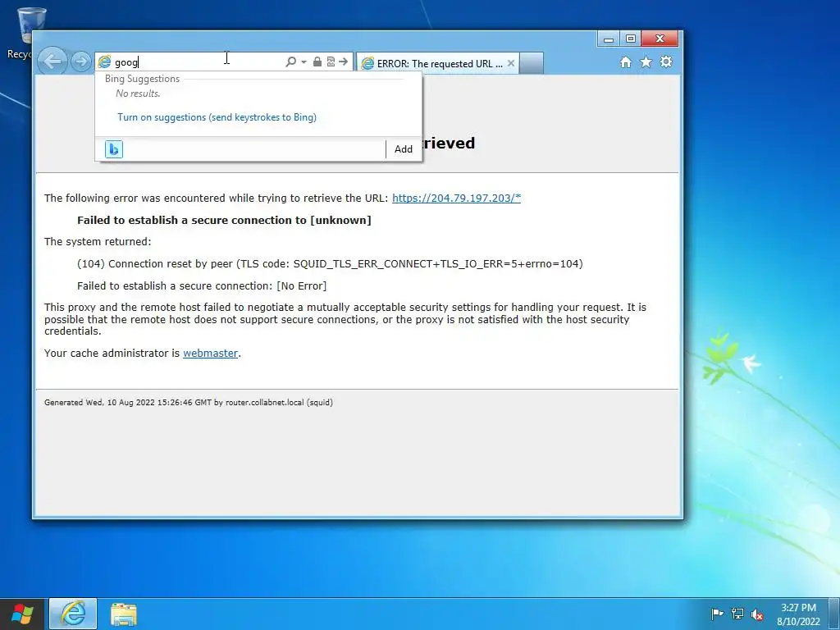Click the Add search provider button
The width and height of the screenshot is (840, 630).
404,149
